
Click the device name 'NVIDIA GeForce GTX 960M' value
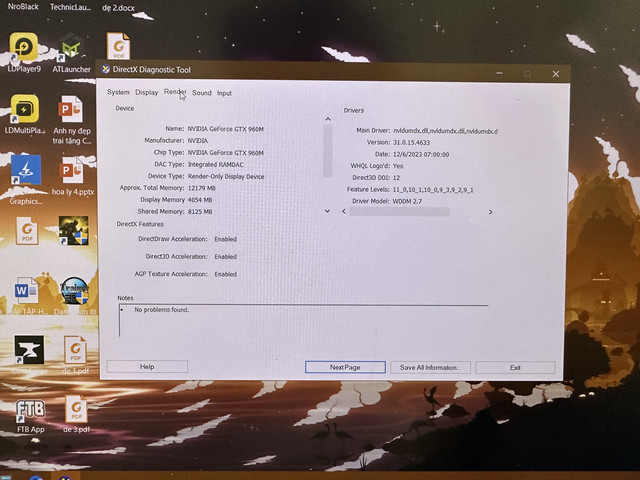[x=225, y=129]
